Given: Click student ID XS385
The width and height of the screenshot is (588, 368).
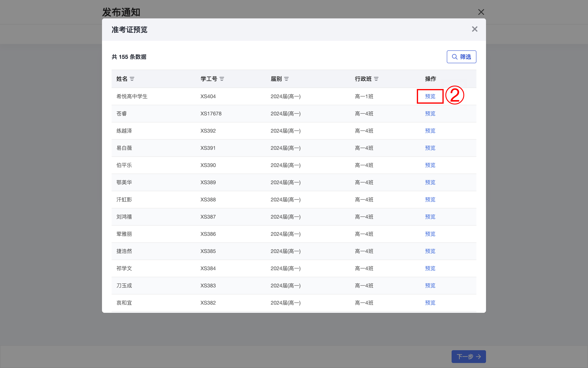Looking at the screenshot, I should pyautogui.click(x=208, y=251).
